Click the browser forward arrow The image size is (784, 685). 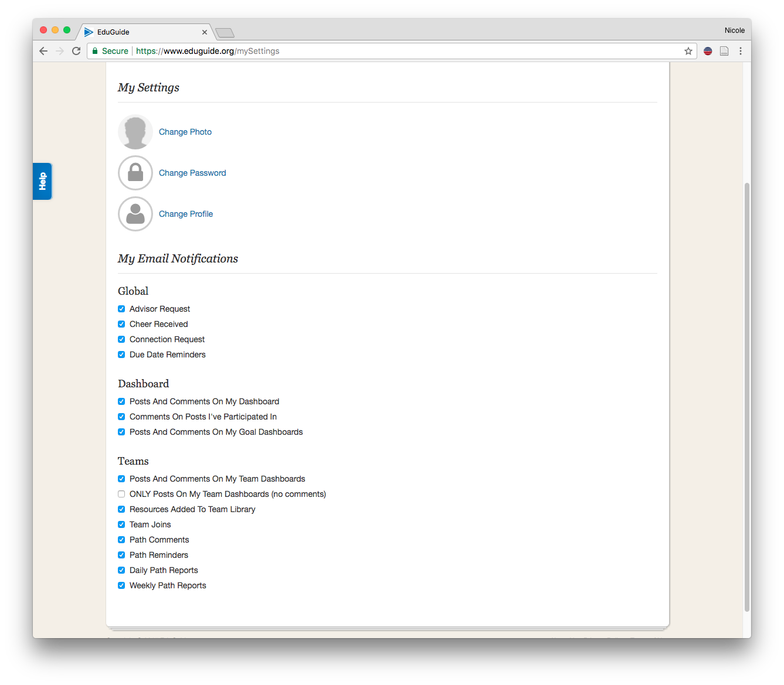(x=60, y=51)
